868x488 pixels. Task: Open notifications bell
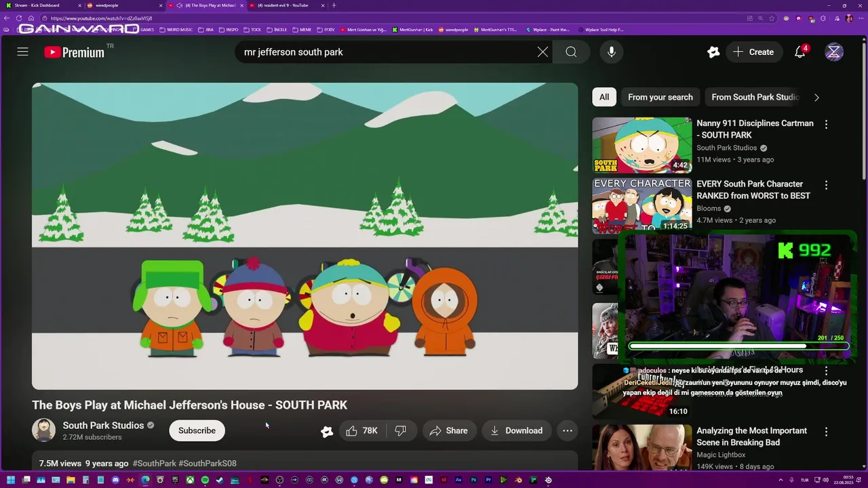800,52
